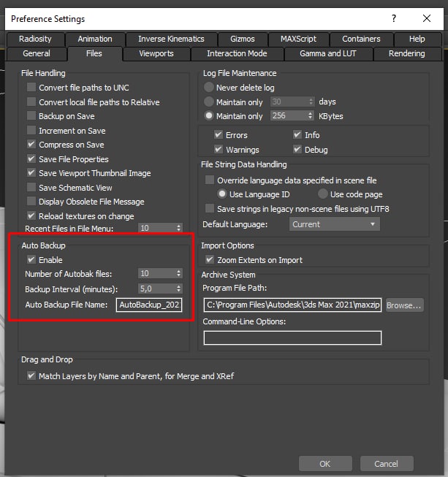This screenshot has height=477, width=448.
Task: Select Maintain only days radio button
Action: [209, 102]
